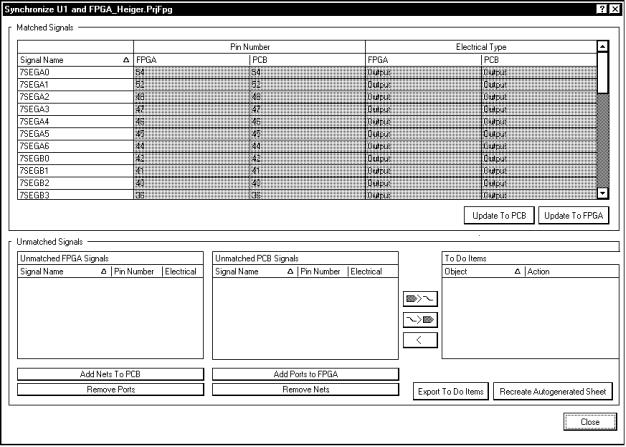The height and width of the screenshot is (447, 626).
Task: Click Recreate Autogenerated Sheet
Action: [x=553, y=392]
